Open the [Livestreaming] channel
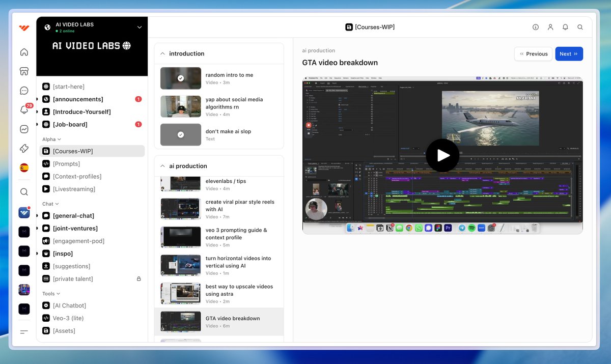 click(92, 189)
